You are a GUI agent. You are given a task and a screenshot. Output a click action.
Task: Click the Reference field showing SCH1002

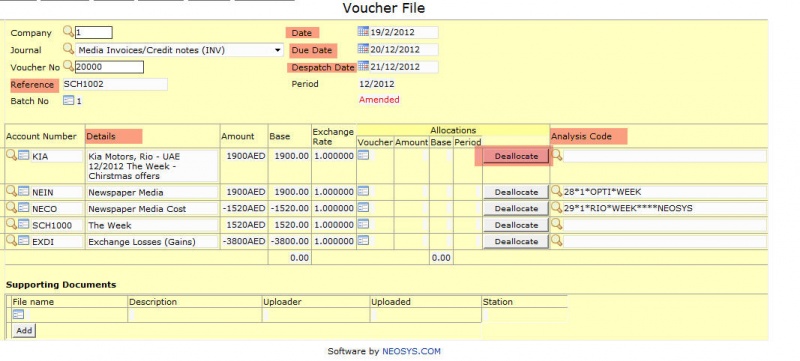(115, 84)
